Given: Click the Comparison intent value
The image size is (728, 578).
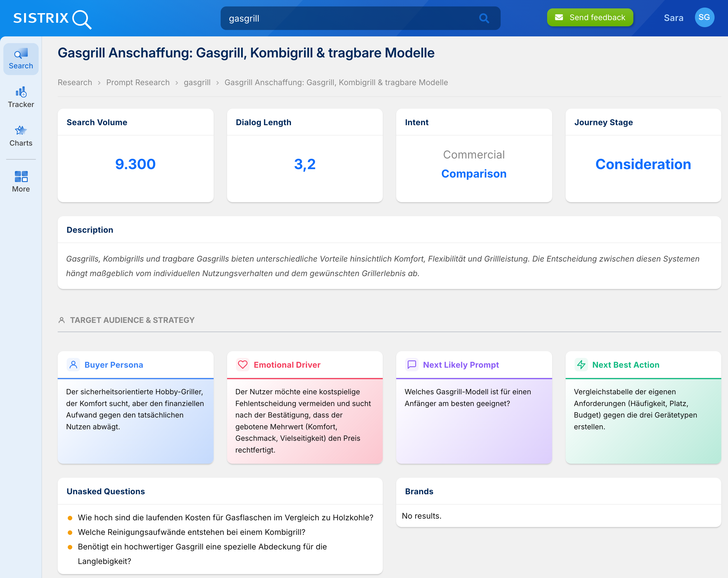Looking at the screenshot, I should click(x=474, y=174).
